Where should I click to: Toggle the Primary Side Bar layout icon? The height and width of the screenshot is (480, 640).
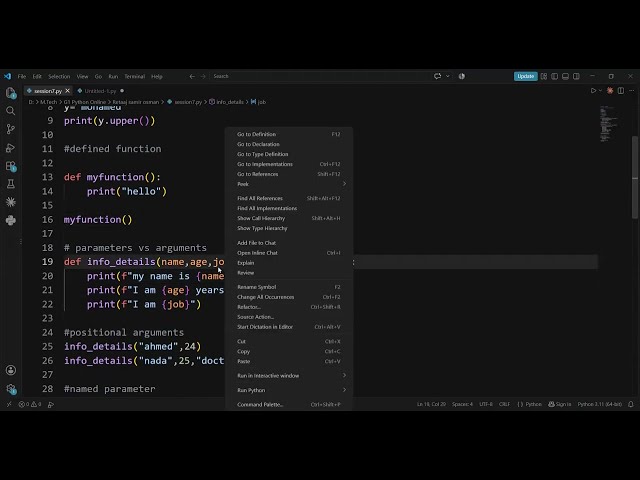point(554,76)
